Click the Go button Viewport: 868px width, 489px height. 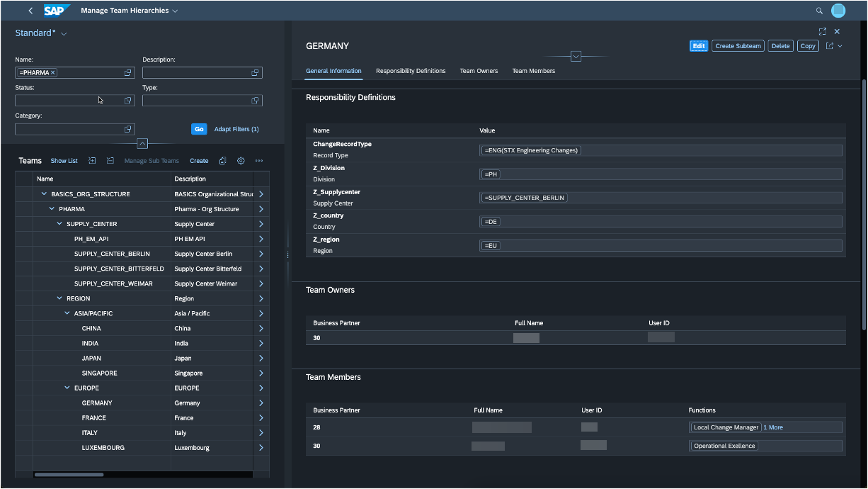[x=199, y=129]
